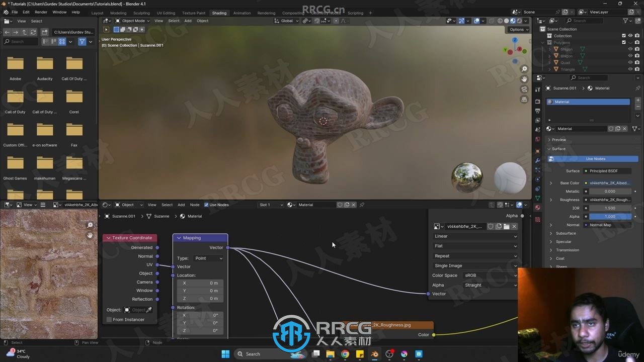Click zoom icon in the image editor
Viewport: 644px width, 362px height.
click(x=90, y=225)
